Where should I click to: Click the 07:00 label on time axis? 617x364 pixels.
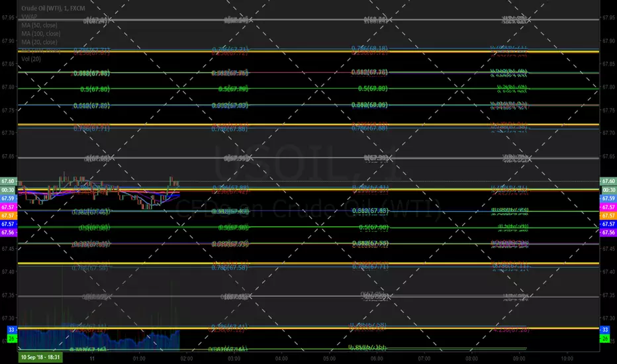pyautogui.click(x=424, y=359)
